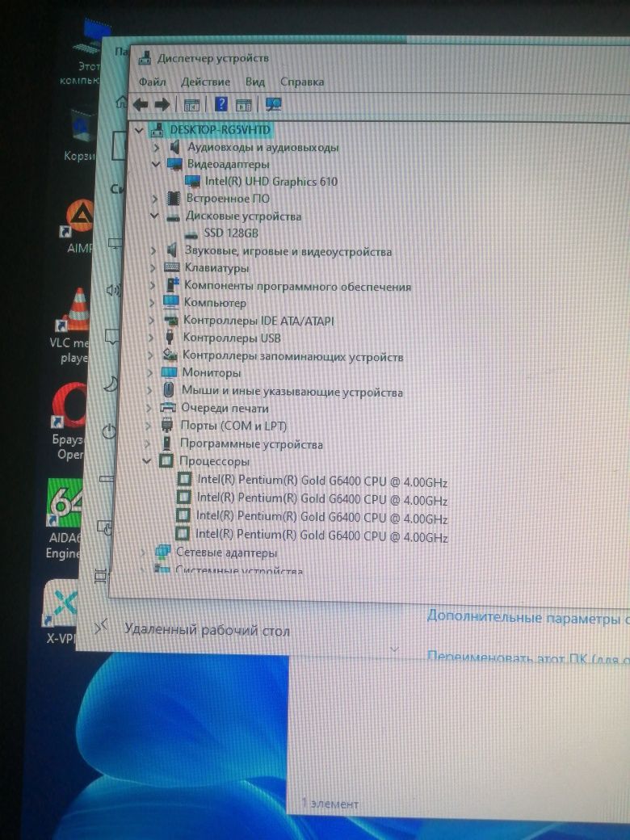Screen dimensions: 630x840
Task: Click the Мониторы monitor icon
Action: 170,372
